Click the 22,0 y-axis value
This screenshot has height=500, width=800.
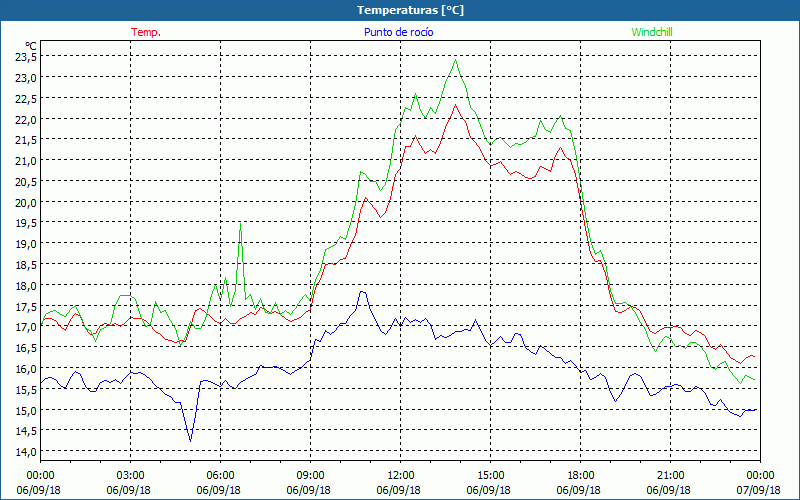click(x=26, y=119)
